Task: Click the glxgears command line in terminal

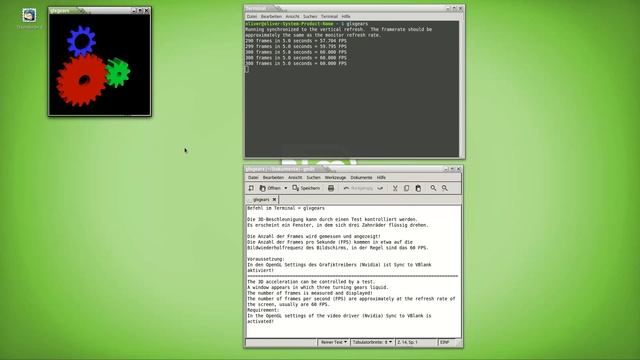Action: pos(307,24)
